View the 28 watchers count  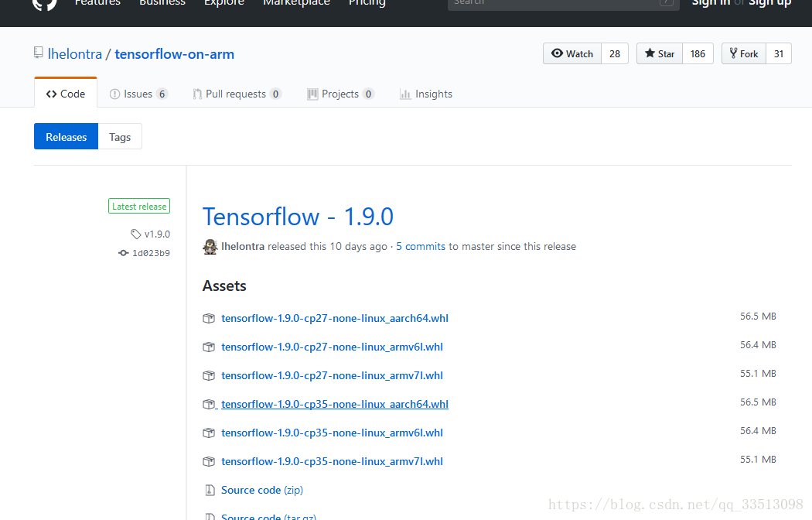pos(615,53)
